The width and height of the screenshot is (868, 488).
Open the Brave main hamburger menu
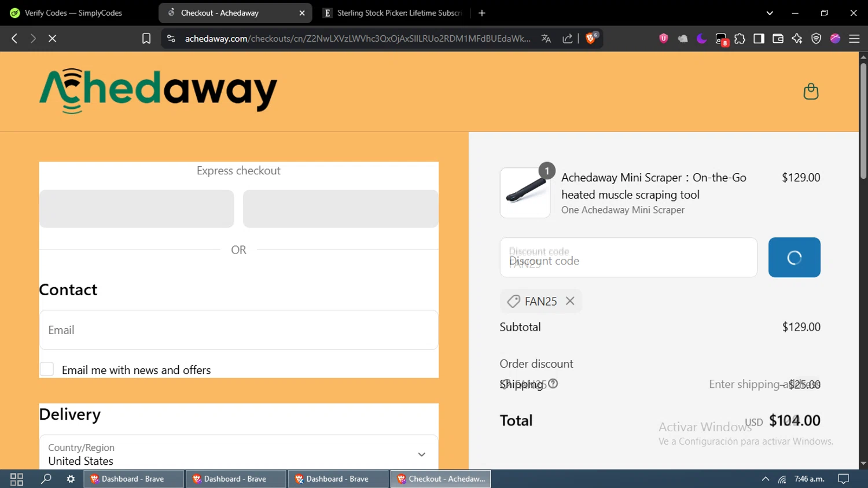click(x=854, y=38)
